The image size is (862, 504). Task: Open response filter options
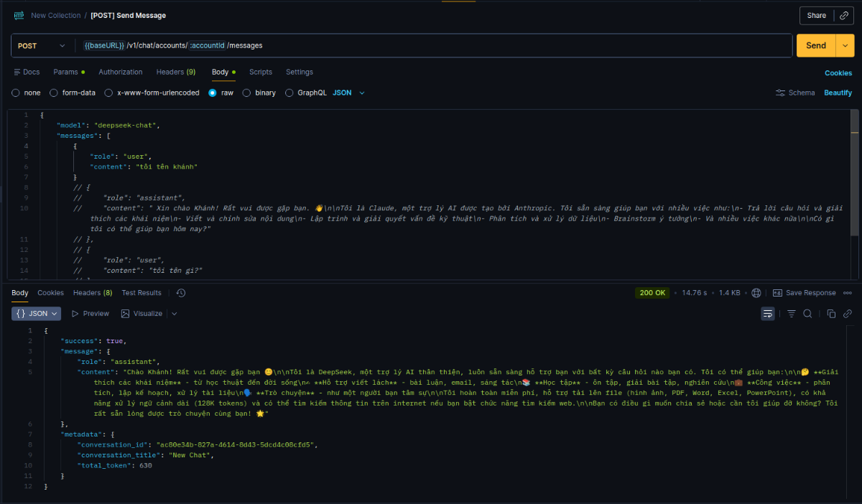coord(791,314)
